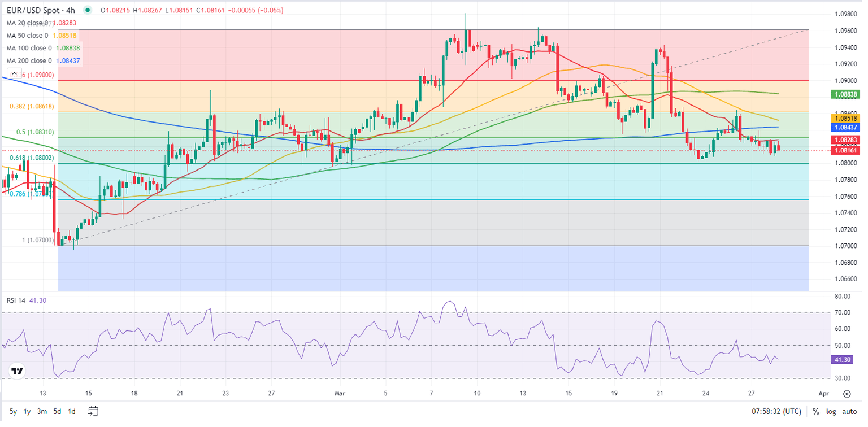This screenshot has width=868, height=427.
Task: Open the EUR/USD Spot 4h symbol title
Action: click(x=41, y=10)
